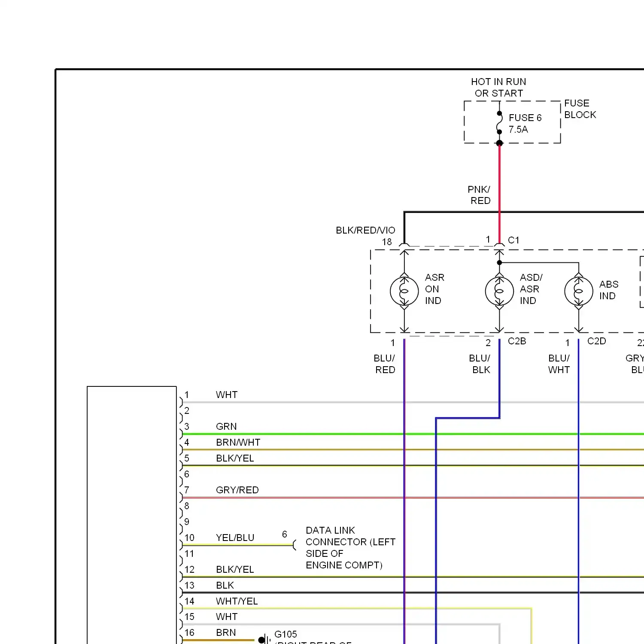
Task: Click the G105 ground symbol
Action: coord(264,640)
